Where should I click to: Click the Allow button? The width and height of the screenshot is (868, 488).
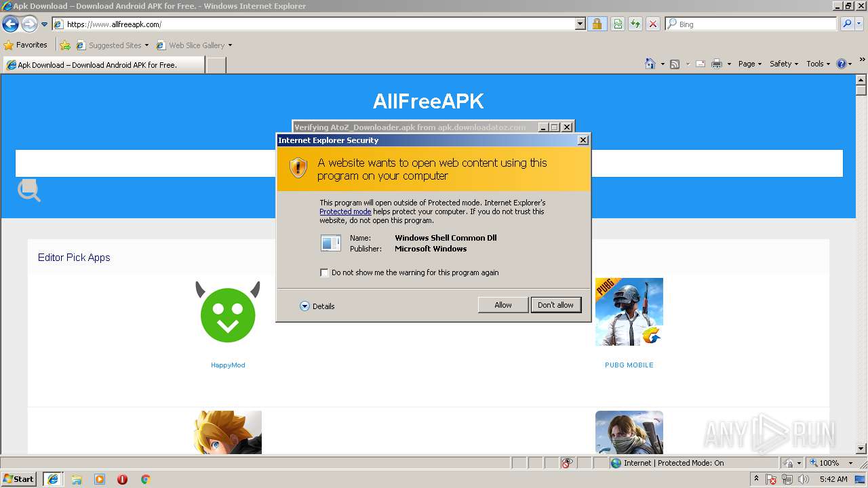pyautogui.click(x=503, y=305)
